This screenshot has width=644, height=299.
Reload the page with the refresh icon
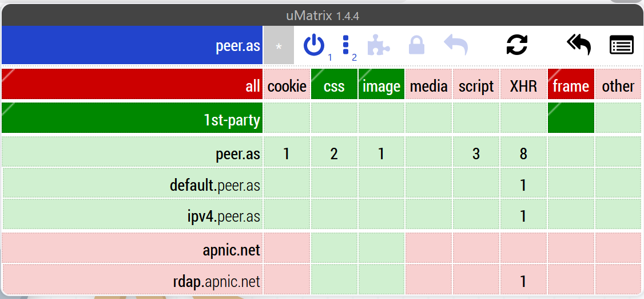[x=516, y=45]
